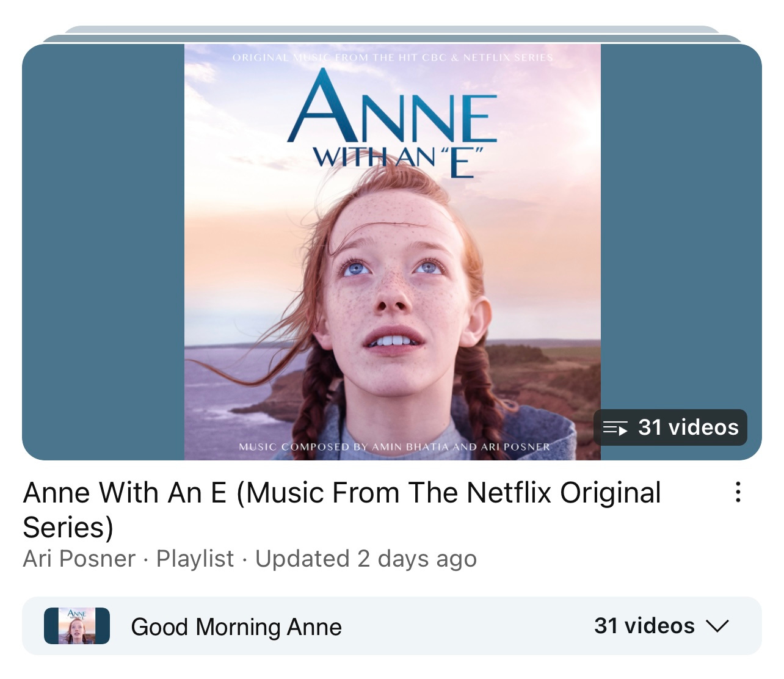Image resolution: width=784 pixels, height=679 pixels.
Task: Click the Original Music From the Hit caption
Action: pos(393,57)
